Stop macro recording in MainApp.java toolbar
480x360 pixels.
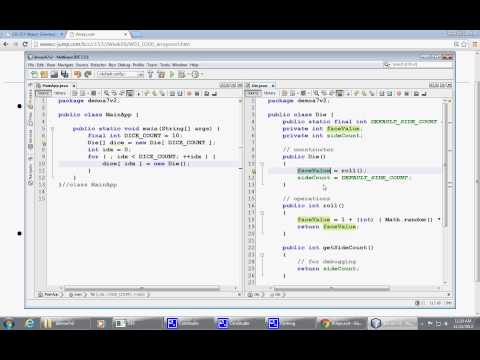[197, 93]
